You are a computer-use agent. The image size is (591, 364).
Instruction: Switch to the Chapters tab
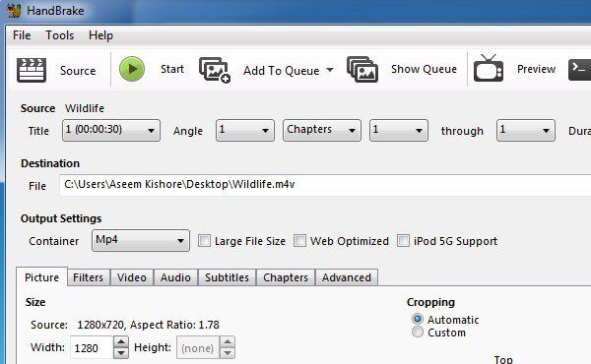click(x=286, y=277)
